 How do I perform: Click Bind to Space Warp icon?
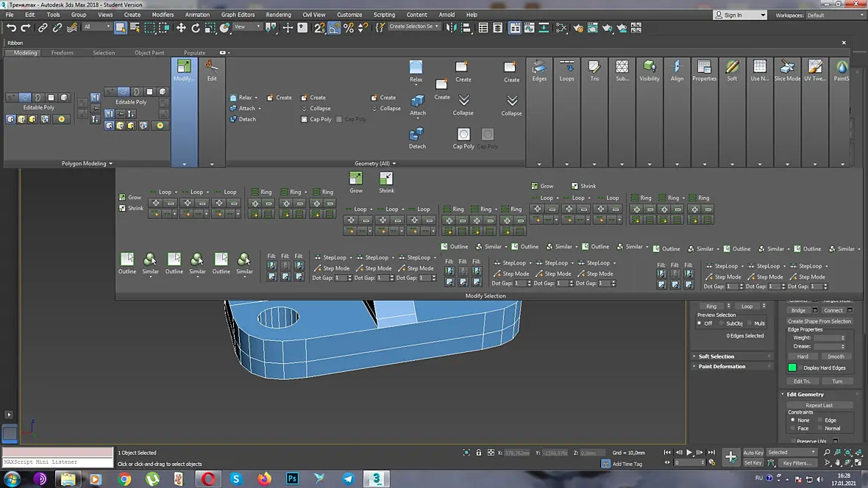pos(72,28)
